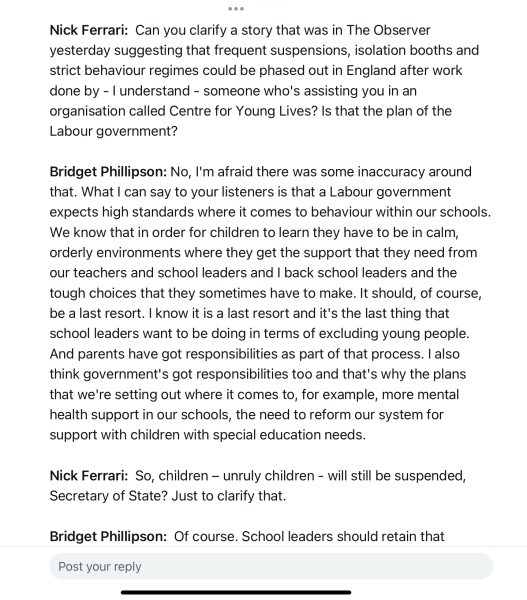Open the three-dot more options menu

(236, 8)
